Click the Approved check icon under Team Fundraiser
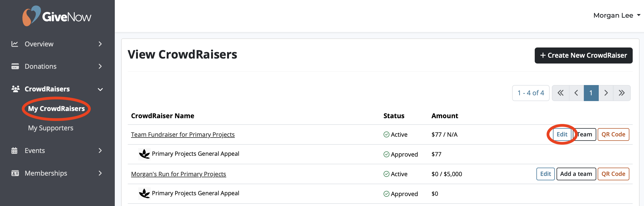Screen dimensions: 644x206 click(x=386, y=154)
